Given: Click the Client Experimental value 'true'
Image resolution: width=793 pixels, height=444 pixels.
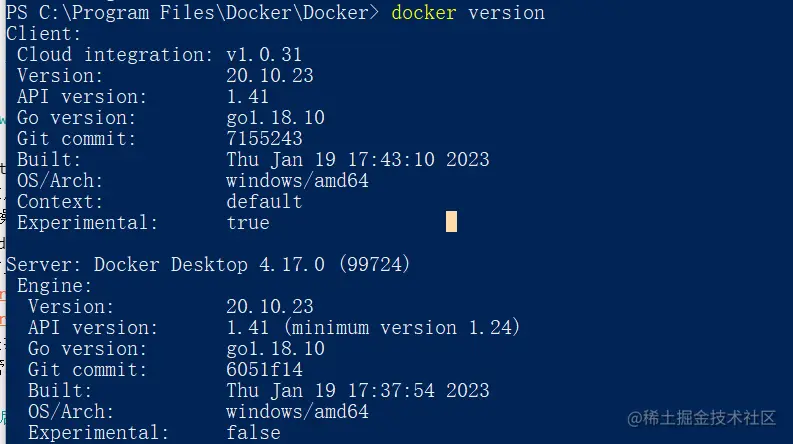Looking at the screenshot, I should (248, 222).
